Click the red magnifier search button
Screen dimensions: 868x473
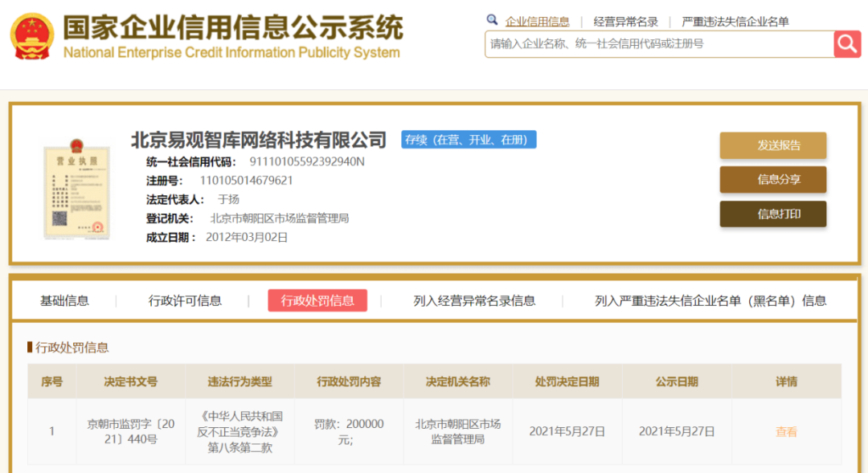(847, 43)
